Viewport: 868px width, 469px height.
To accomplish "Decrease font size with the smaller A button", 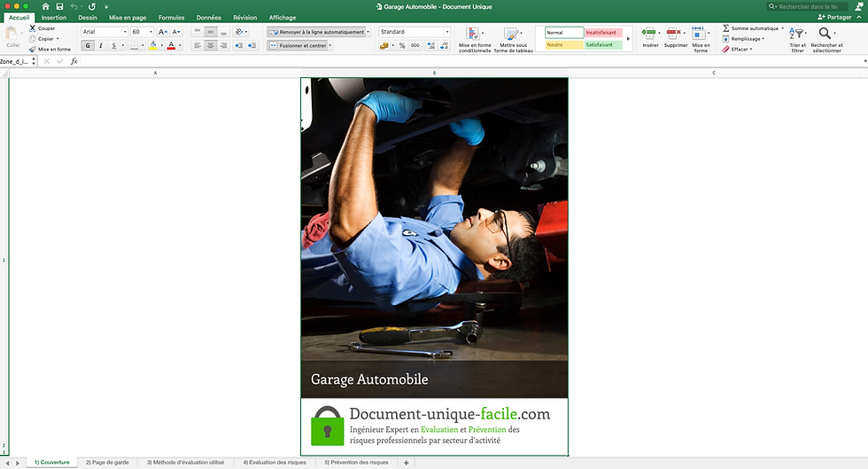I will pos(176,32).
